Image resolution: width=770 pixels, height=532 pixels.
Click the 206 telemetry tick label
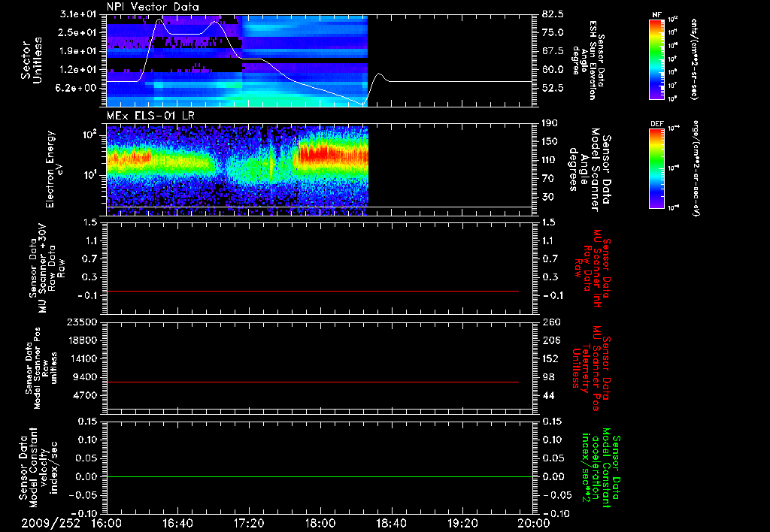tap(551, 340)
